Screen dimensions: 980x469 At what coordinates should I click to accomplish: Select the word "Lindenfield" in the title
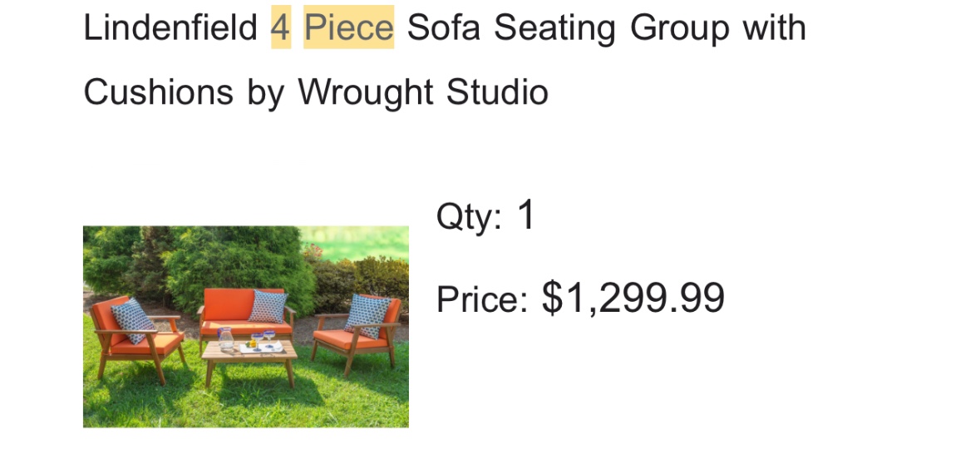[170, 27]
